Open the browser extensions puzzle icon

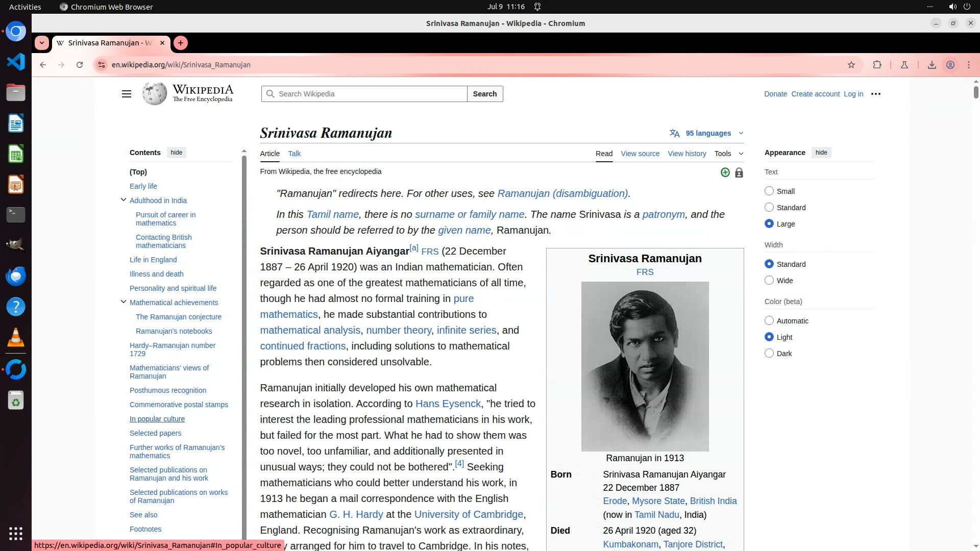[x=877, y=65]
